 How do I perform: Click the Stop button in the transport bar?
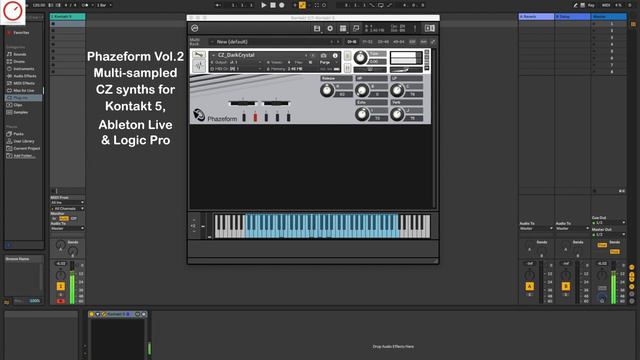273,5
